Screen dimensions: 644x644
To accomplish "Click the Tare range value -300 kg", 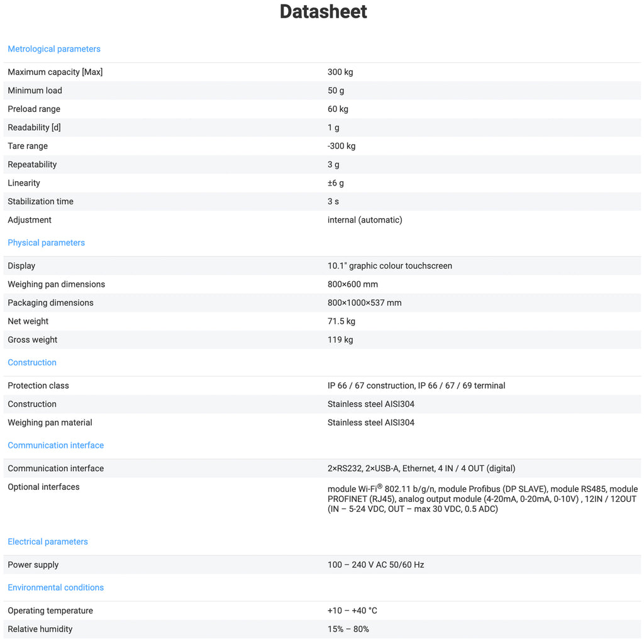I will 341,146.
